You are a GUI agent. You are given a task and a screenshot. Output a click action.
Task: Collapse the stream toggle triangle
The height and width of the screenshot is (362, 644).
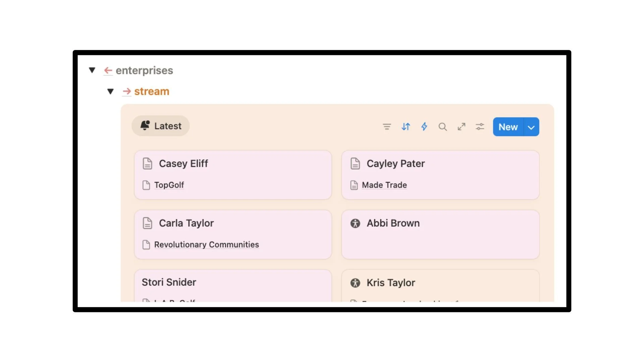click(110, 92)
